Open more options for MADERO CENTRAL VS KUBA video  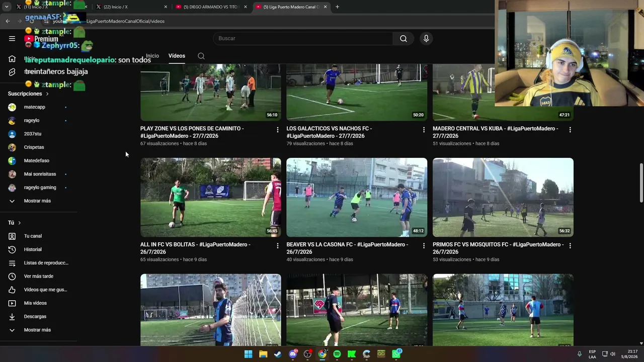click(570, 130)
